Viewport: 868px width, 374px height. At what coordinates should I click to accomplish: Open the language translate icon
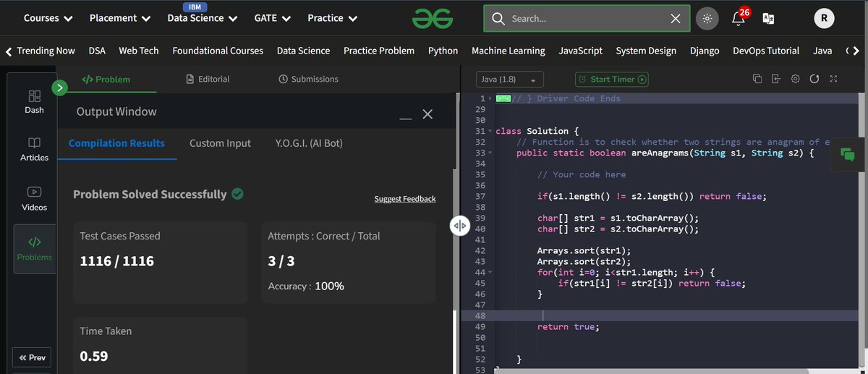pyautogui.click(x=769, y=19)
